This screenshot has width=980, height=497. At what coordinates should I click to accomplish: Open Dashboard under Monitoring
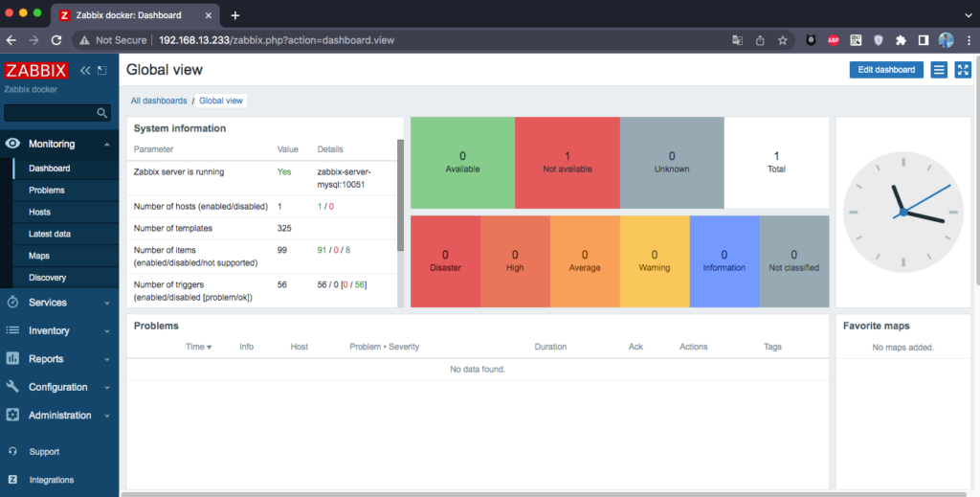point(65,169)
